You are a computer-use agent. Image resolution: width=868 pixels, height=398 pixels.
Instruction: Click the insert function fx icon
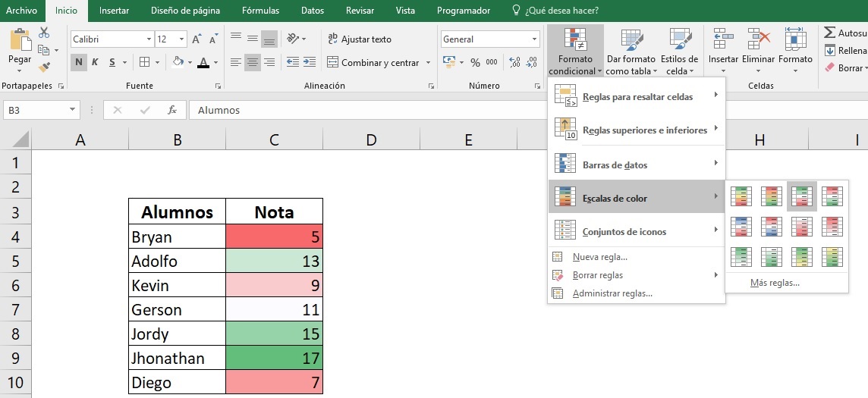click(x=172, y=110)
